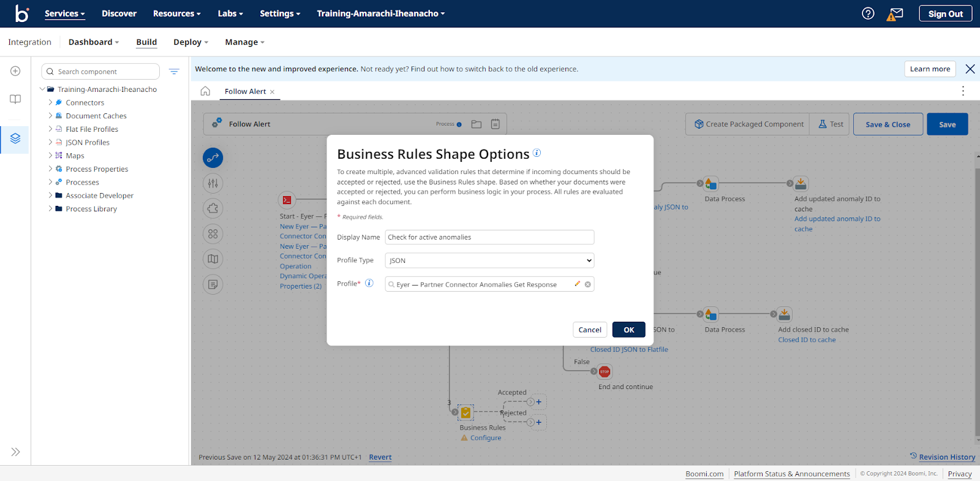Click the add new component plus icon
This screenshot has height=481, width=980.
(15, 71)
